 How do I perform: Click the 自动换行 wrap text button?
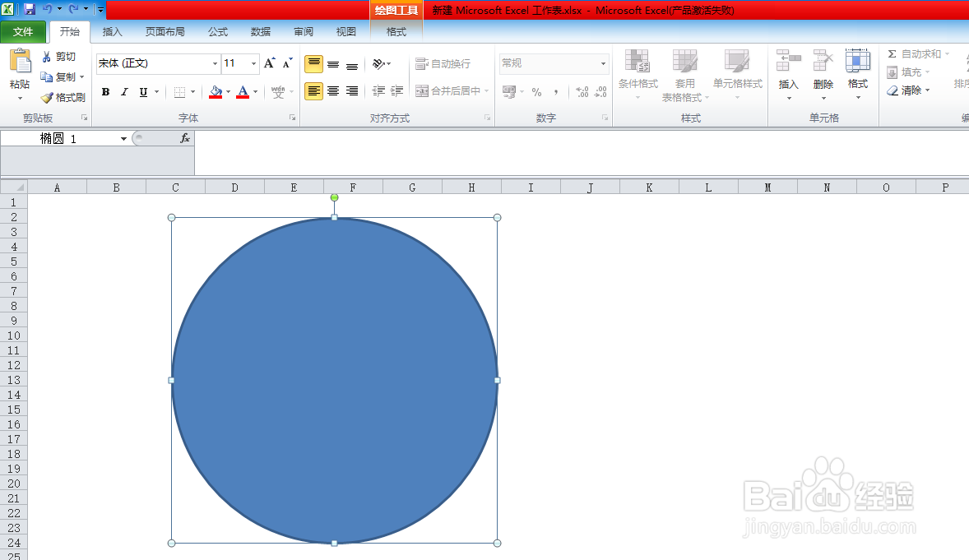click(x=443, y=63)
